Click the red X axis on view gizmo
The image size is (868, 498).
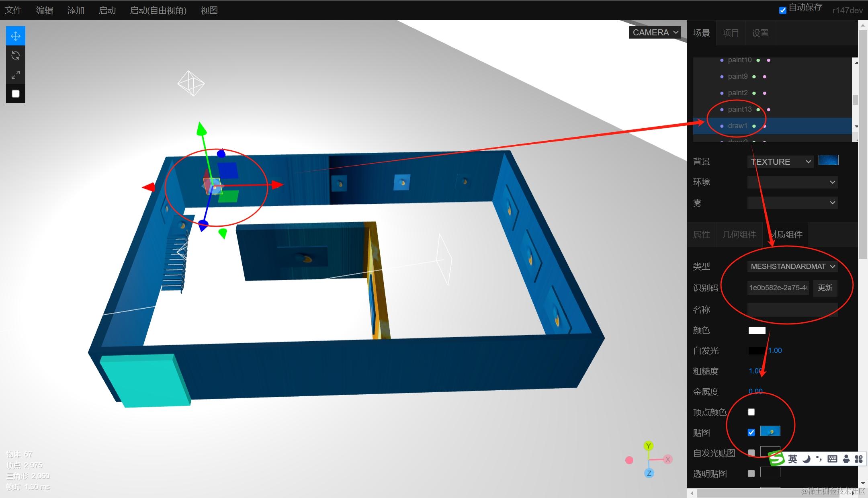pos(667,459)
